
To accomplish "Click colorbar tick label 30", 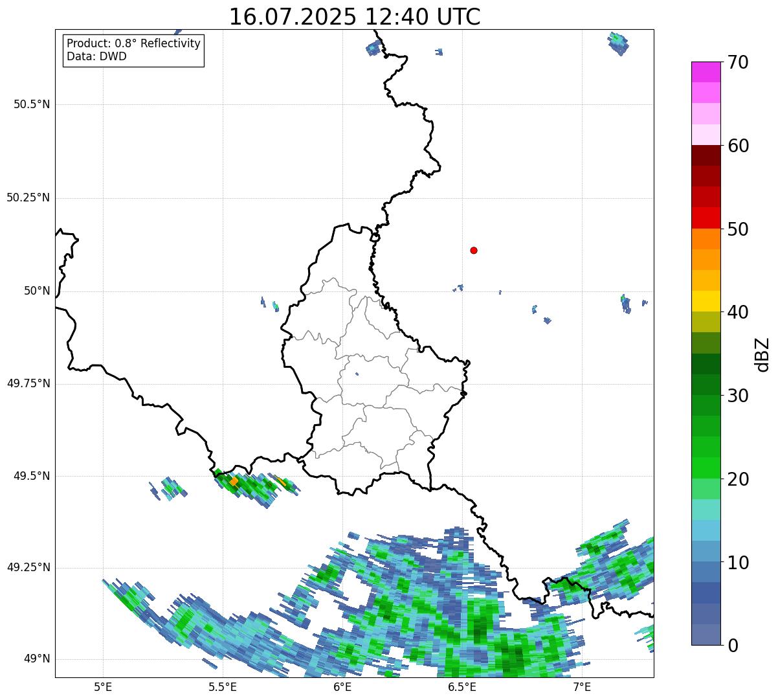I will click(738, 396).
